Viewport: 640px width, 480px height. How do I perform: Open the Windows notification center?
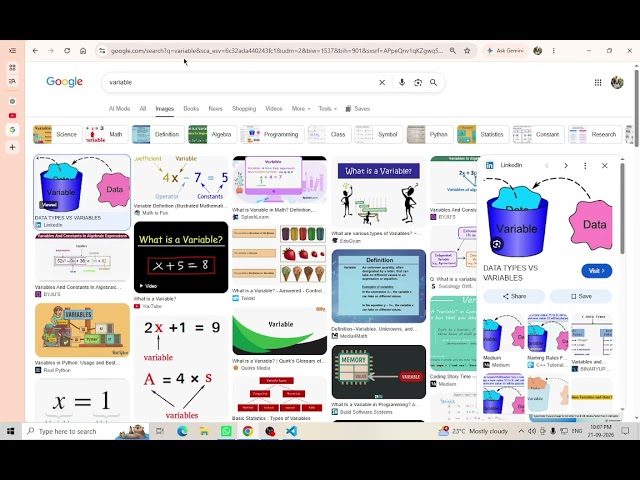(x=625, y=431)
